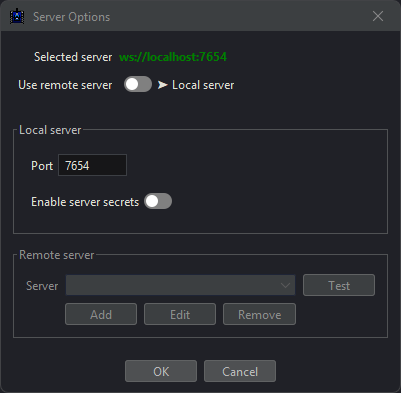Image resolution: width=401 pixels, height=393 pixels.
Task: Click the Remove server button
Action: pos(259,314)
